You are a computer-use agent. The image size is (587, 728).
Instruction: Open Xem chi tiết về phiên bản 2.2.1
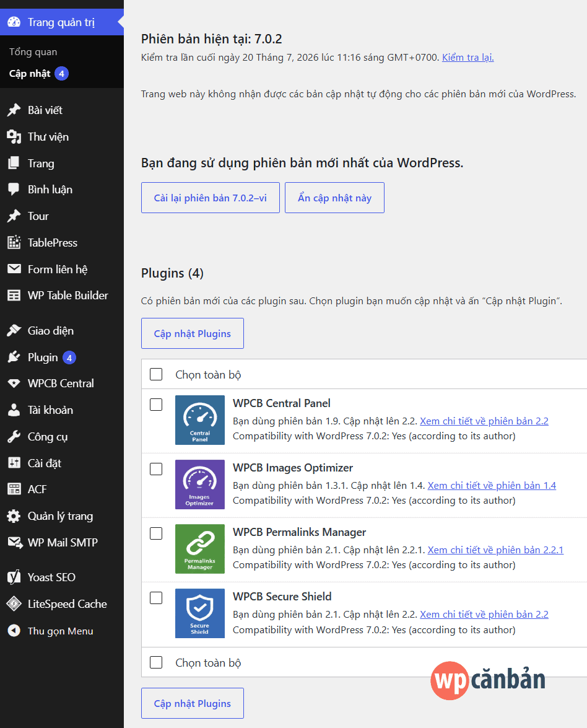[495, 550]
